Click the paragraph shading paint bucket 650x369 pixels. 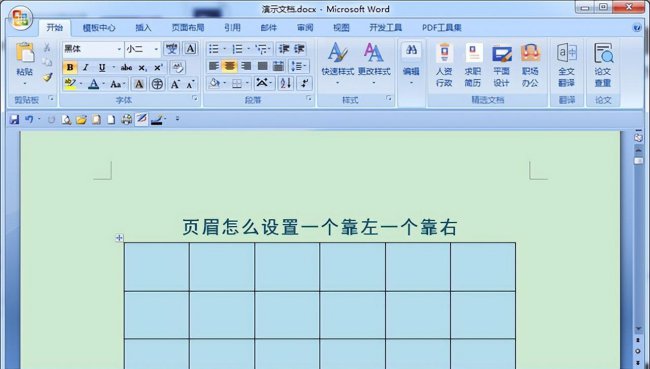pos(214,83)
